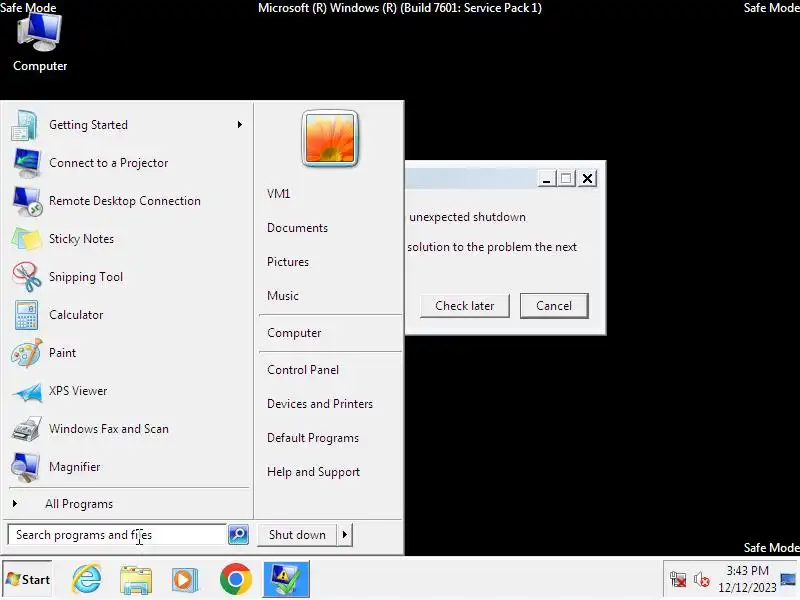The image size is (800, 600).
Task: Open the Calculator icon
Action: 26,315
